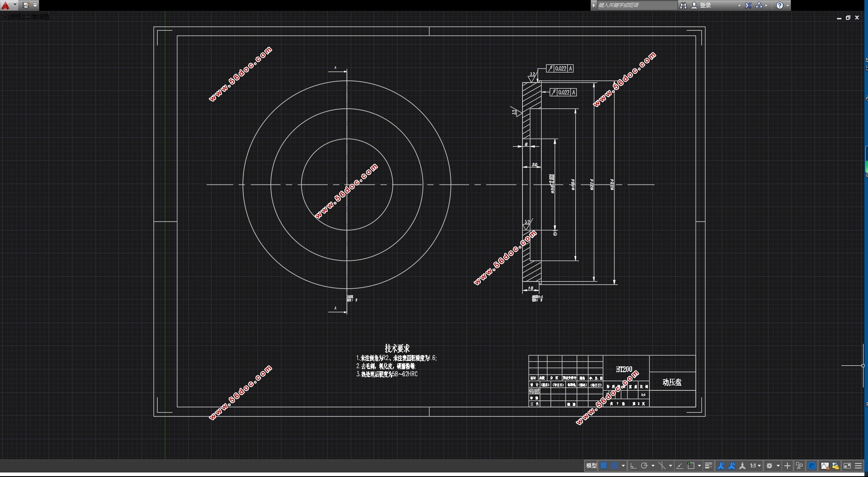
Task: Toggle lineweight display
Action: point(709,466)
